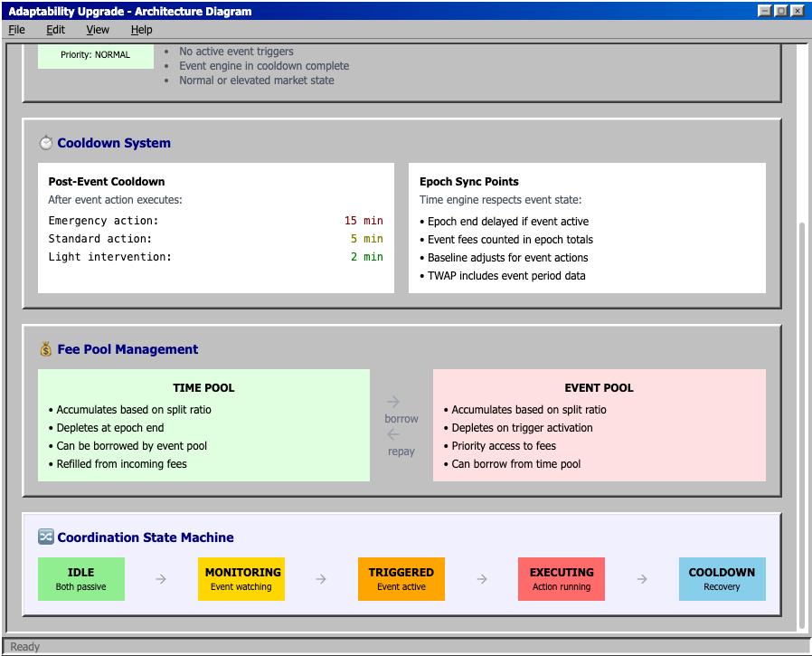Image resolution: width=812 pixels, height=656 pixels.
Task: Click the Post-Event Cooldown title
Action: coord(107,181)
